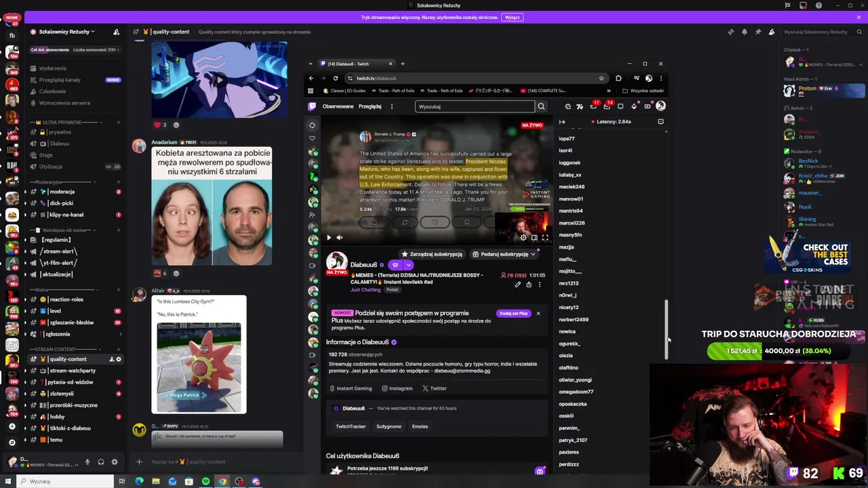Deafen Discord headphones toggle

(101, 462)
